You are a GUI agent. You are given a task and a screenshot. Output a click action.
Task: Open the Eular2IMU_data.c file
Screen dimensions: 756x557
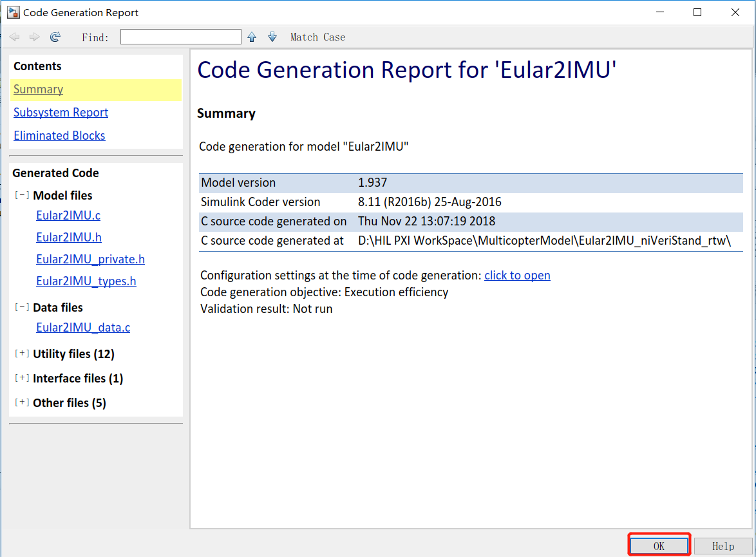[83, 328]
